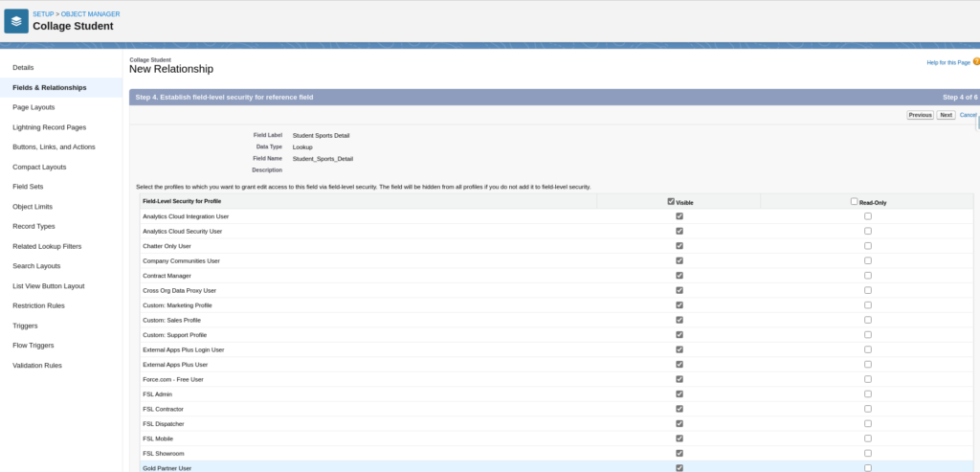Click the Object Manager layers icon

pyautogui.click(x=16, y=21)
